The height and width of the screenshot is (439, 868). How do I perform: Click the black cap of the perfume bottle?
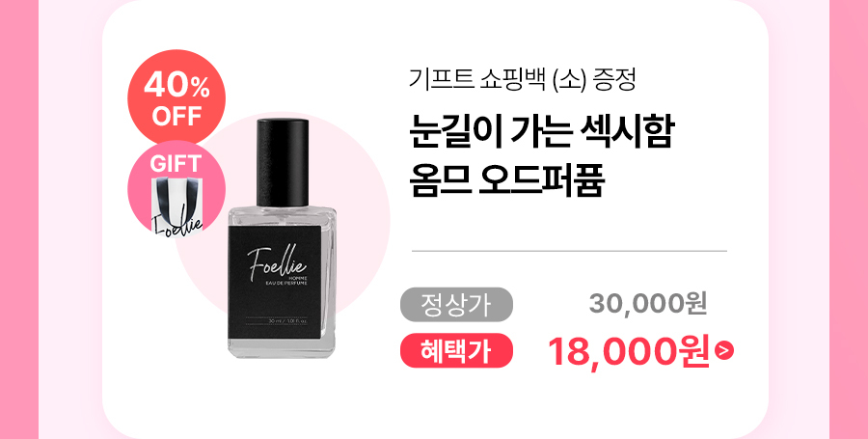[283, 161]
